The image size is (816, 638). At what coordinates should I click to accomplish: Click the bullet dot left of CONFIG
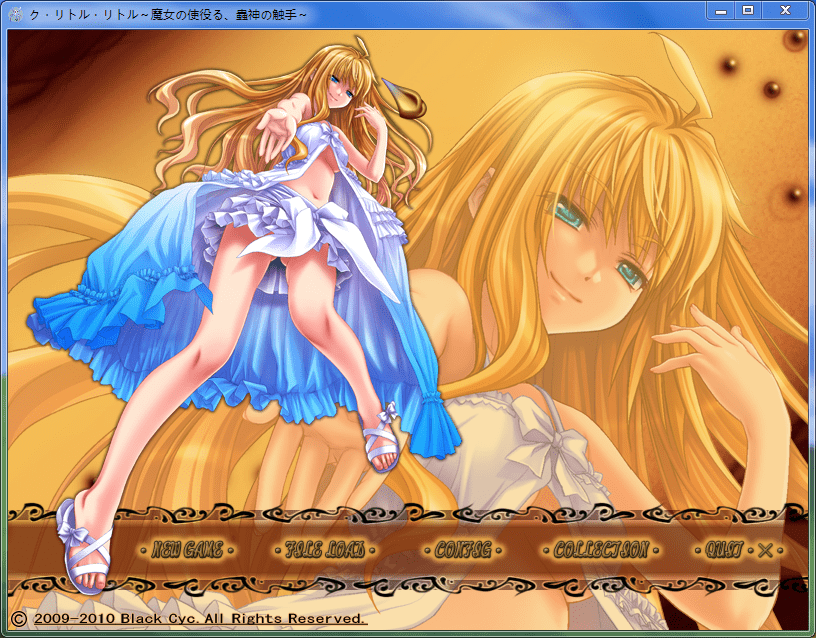[427, 551]
